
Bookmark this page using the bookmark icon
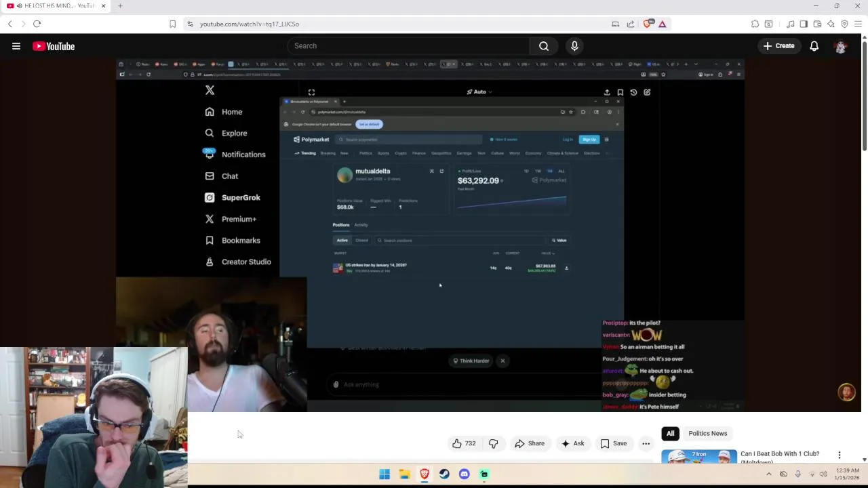point(172,24)
